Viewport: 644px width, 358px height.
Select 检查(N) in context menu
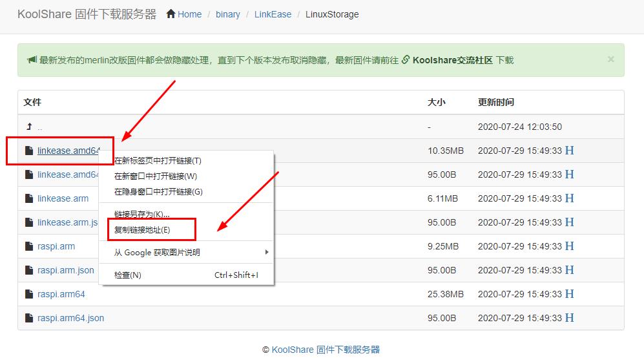point(187,275)
